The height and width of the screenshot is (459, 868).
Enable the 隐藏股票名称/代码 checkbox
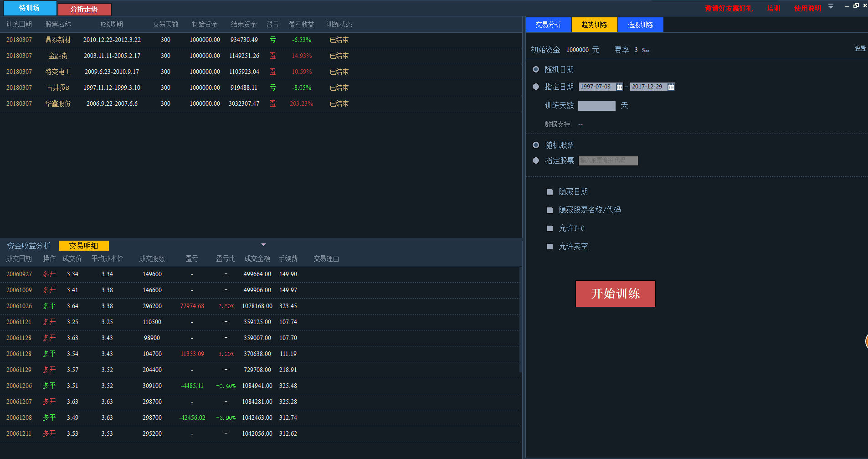(x=550, y=210)
